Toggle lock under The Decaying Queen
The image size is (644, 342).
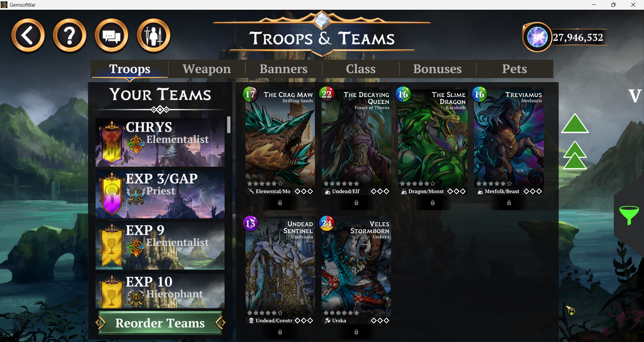pos(356,203)
